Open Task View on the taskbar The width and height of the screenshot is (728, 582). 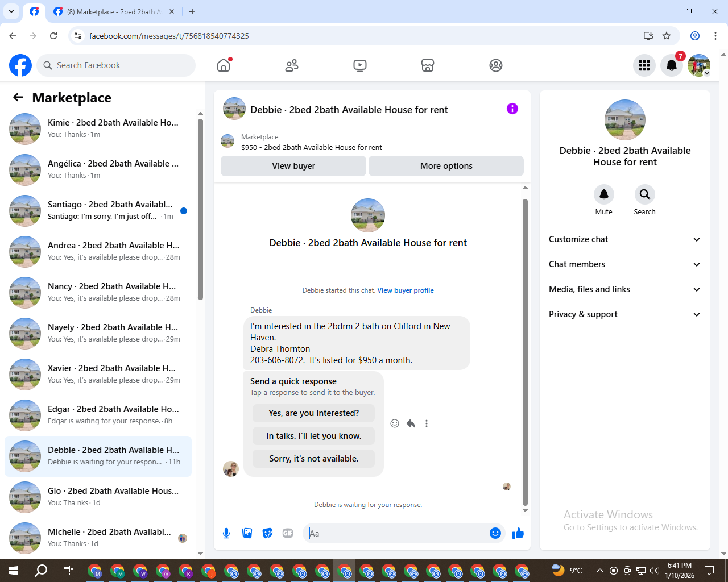pos(68,571)
